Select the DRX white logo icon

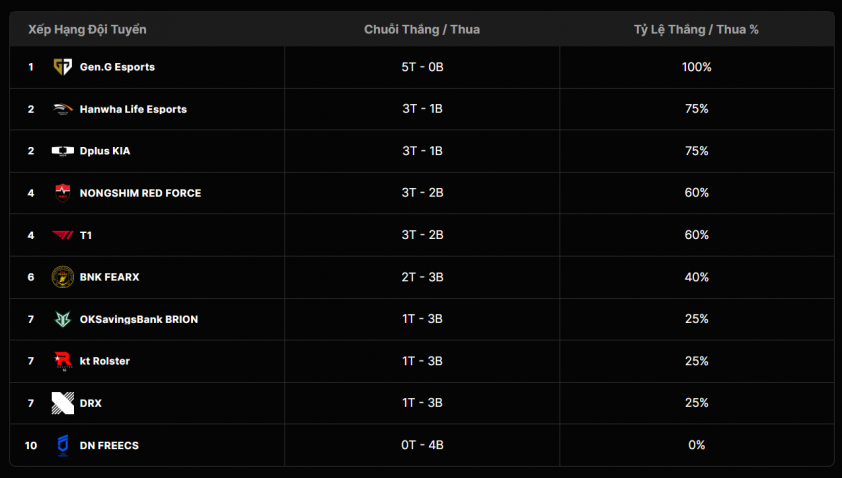[63, 403]
